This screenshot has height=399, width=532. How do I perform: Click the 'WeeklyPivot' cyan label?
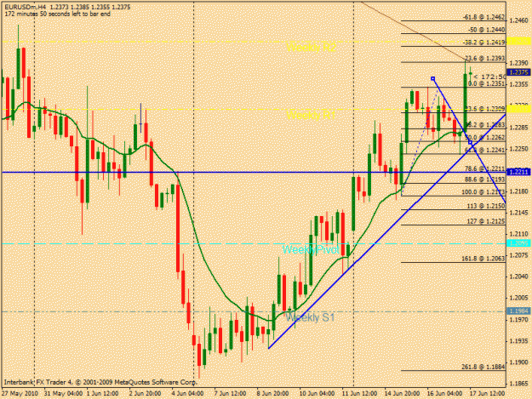[x=311, y=250]
